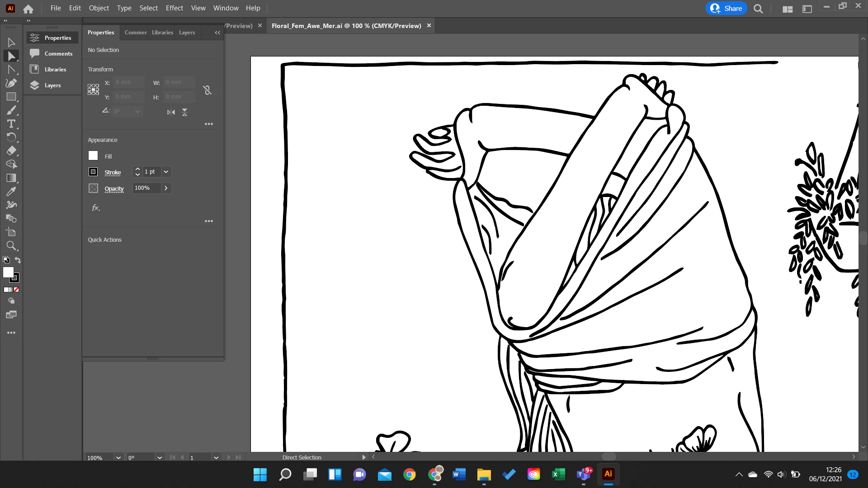Open the Effect menu

tap(174, 8)
